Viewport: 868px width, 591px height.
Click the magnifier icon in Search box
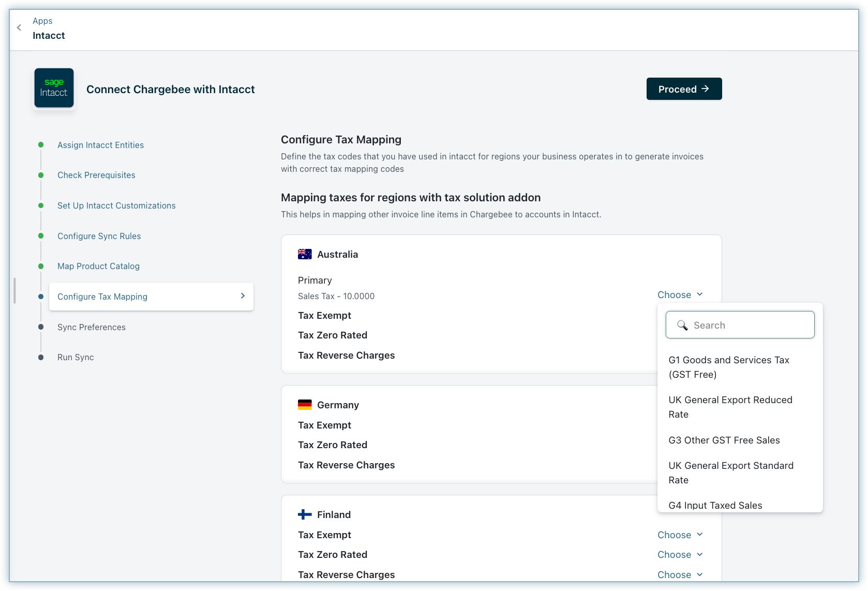tap(682, 325)
